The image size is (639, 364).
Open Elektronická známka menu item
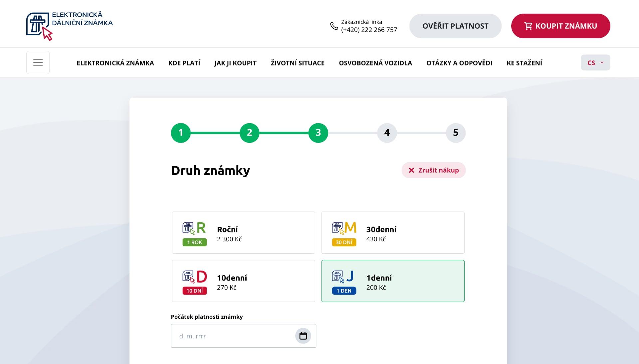115,63
